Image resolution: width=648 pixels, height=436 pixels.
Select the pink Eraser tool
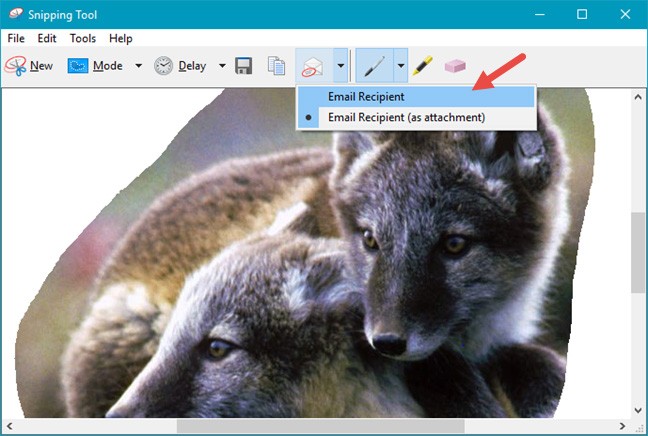pyautogui.click(x=455, y=66)
